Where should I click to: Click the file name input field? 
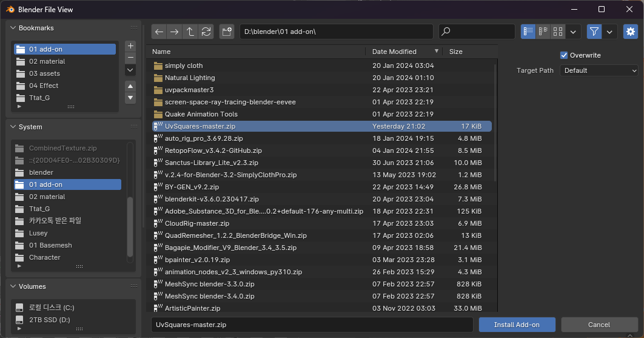point(312,325)
